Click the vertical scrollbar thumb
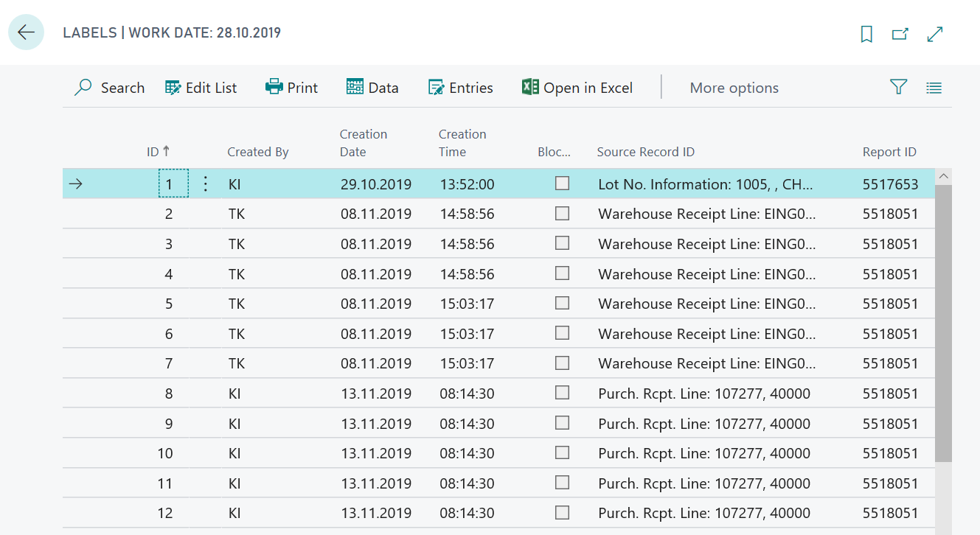 coord(943,323)
